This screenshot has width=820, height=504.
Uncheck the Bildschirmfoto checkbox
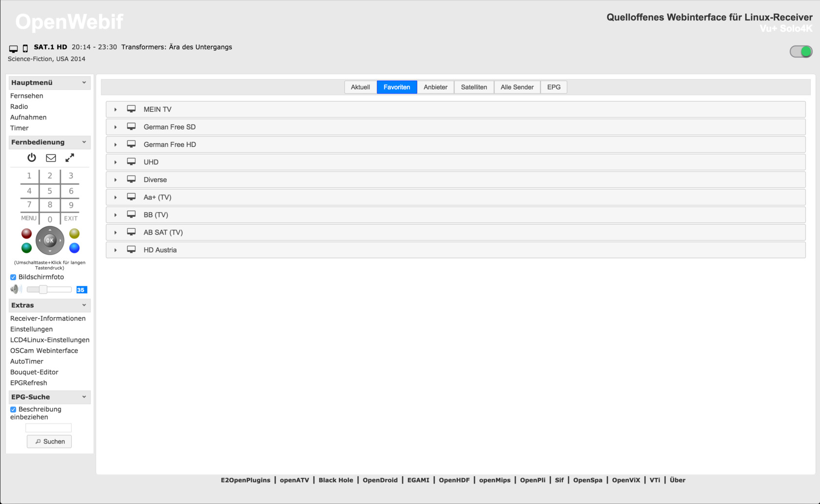point(13,277)
